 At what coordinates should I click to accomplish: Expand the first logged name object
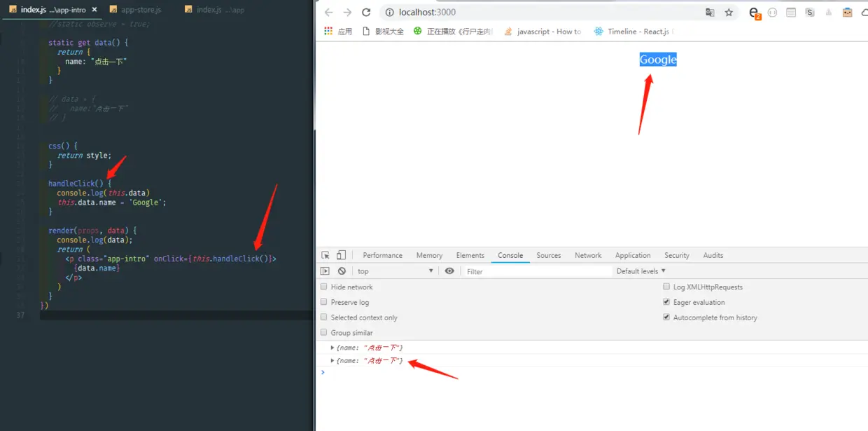(x=332, y=348)
